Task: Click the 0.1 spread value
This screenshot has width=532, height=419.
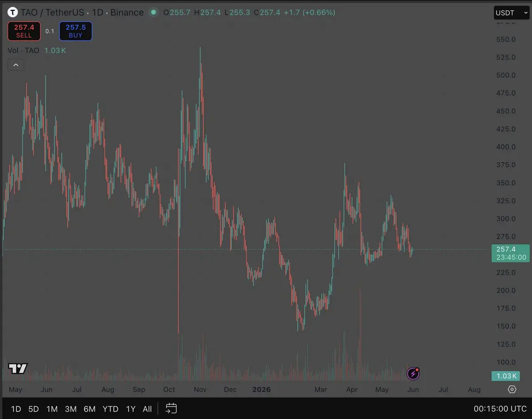Action: click(50, 31)
